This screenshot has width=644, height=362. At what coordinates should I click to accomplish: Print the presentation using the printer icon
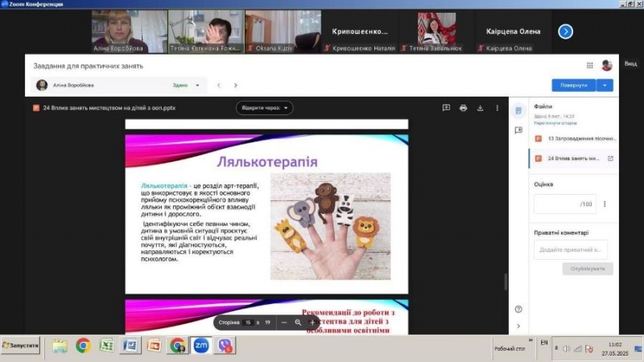click(x=463, y=108)
